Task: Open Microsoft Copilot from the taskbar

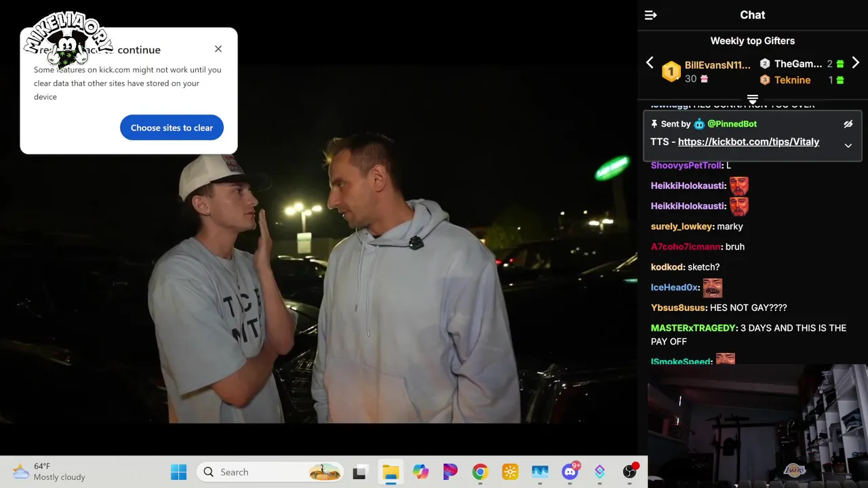Action: click(420, 472)
